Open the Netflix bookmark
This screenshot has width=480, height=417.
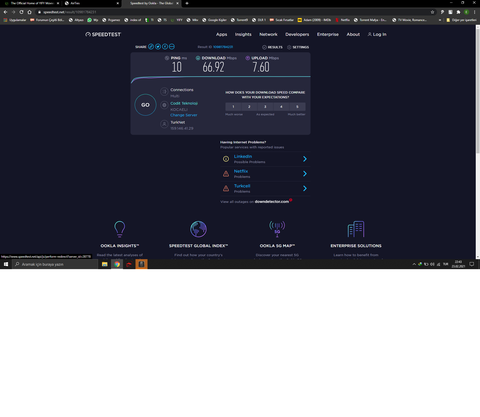343,20
